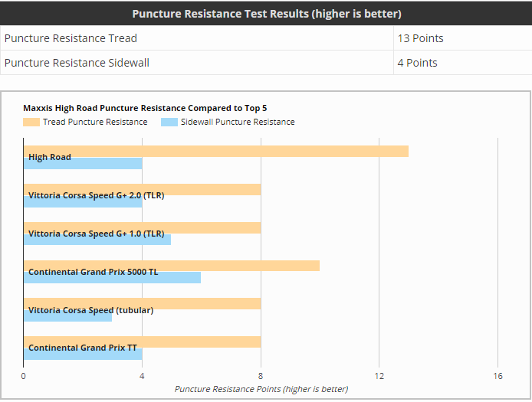Click the Continental Grand Prix 5000 TL label
This screenshot has width=532, height=402.
(94, 272)
